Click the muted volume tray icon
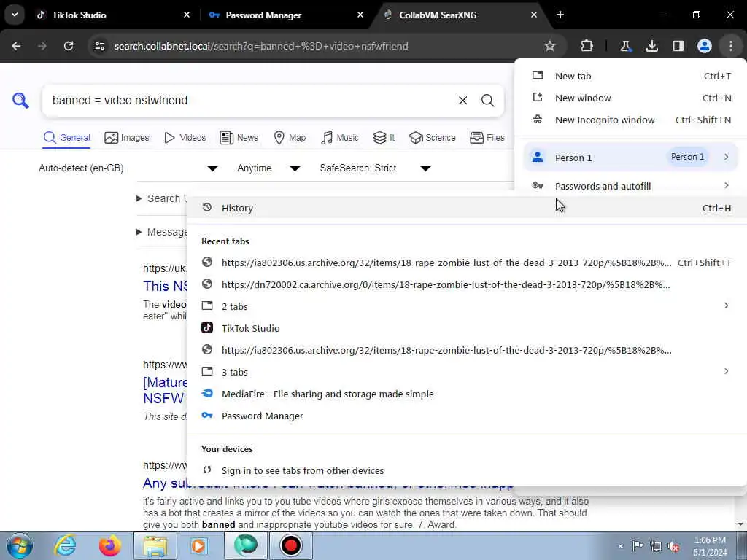The image size is (747, 560). [x=673, y=547]
